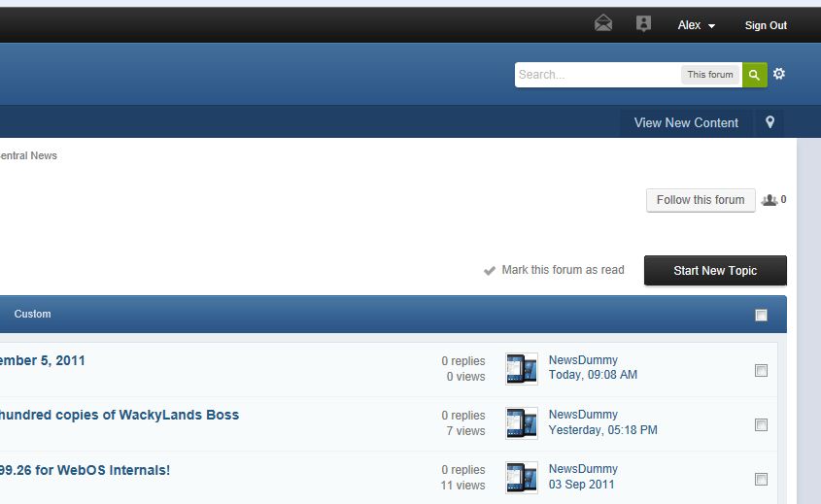Open NewsDummy profile in 03 Sep 2011 row
This screenshot has width=821, height=504.
(583, 469)
